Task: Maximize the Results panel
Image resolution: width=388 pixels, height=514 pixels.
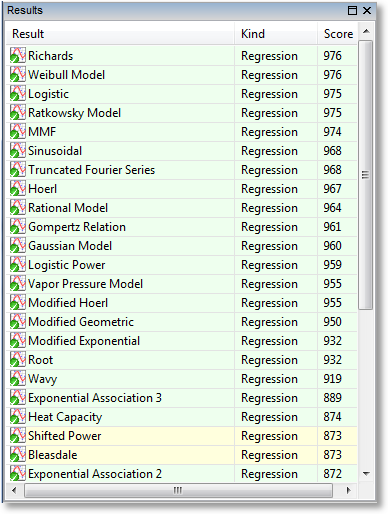Action: click(x=352, y=10)
